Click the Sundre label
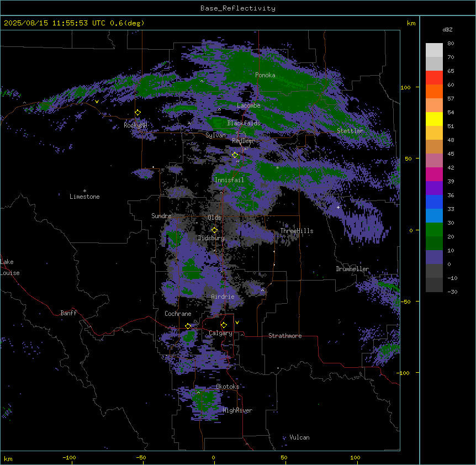The width and height of the screenshot is (476, 465). 161,216
